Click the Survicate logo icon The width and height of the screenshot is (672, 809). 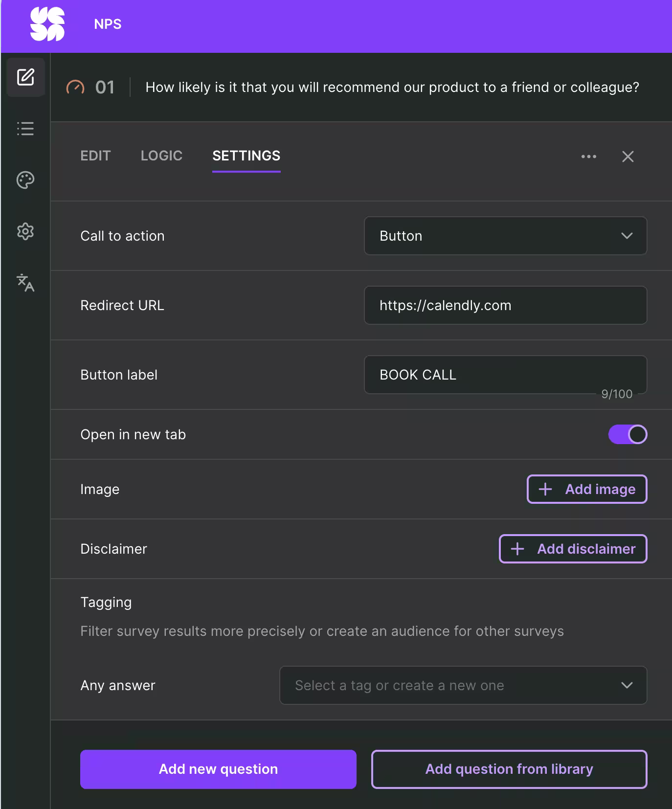[x=47, y=24]
